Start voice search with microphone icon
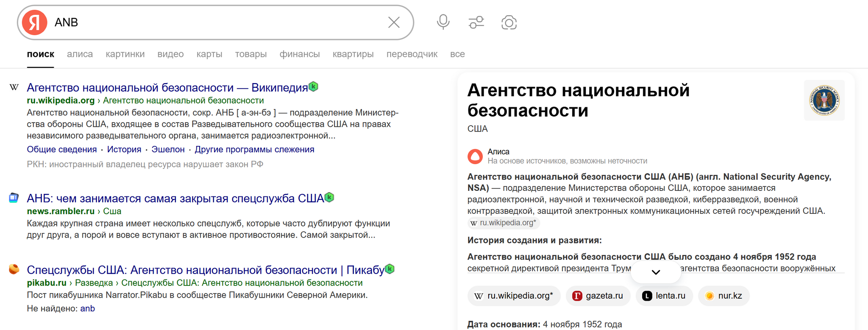868x330 pixels. 443,22
